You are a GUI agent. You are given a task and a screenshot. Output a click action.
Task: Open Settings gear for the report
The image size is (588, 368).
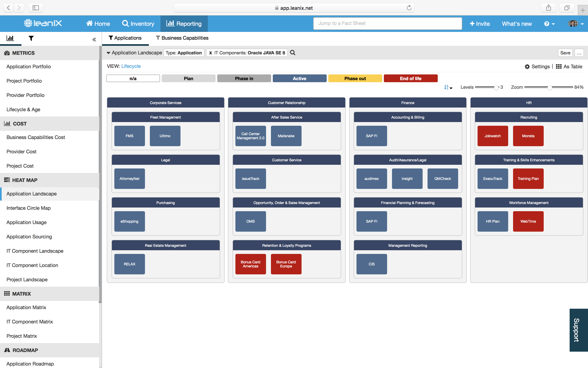pos(537,66)
